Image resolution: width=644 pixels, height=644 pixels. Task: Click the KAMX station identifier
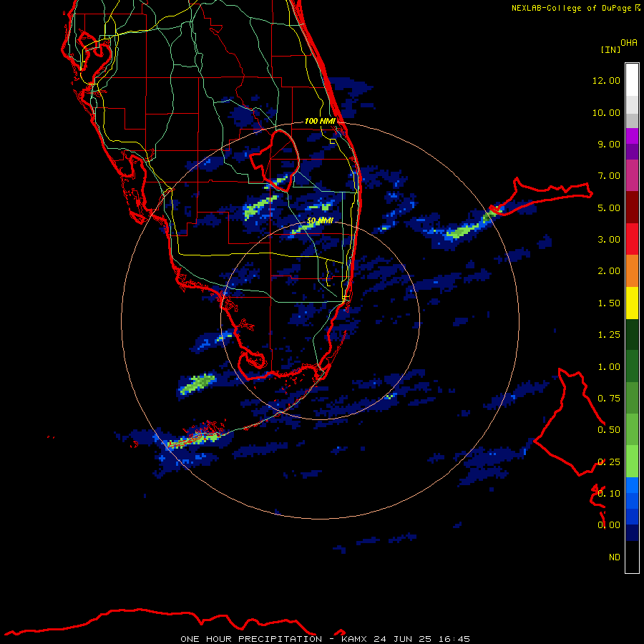(x=355, y=639)
